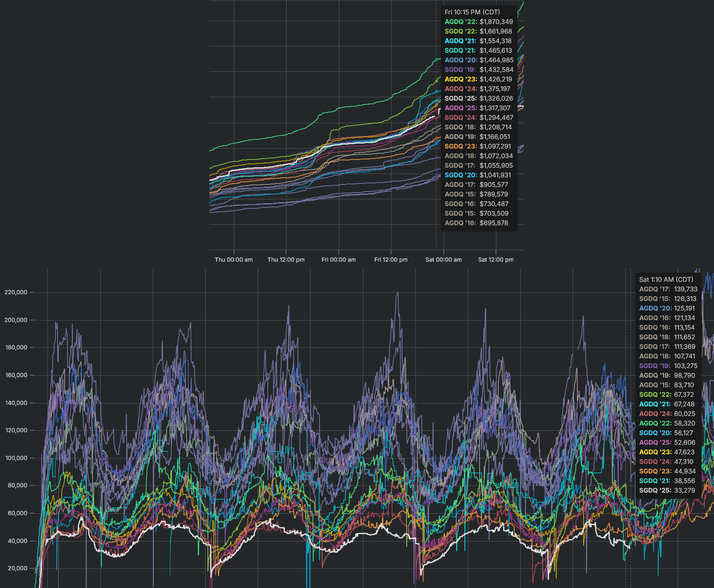Click the AGDQ '16 121,134 viewers row

click(667, 318)
